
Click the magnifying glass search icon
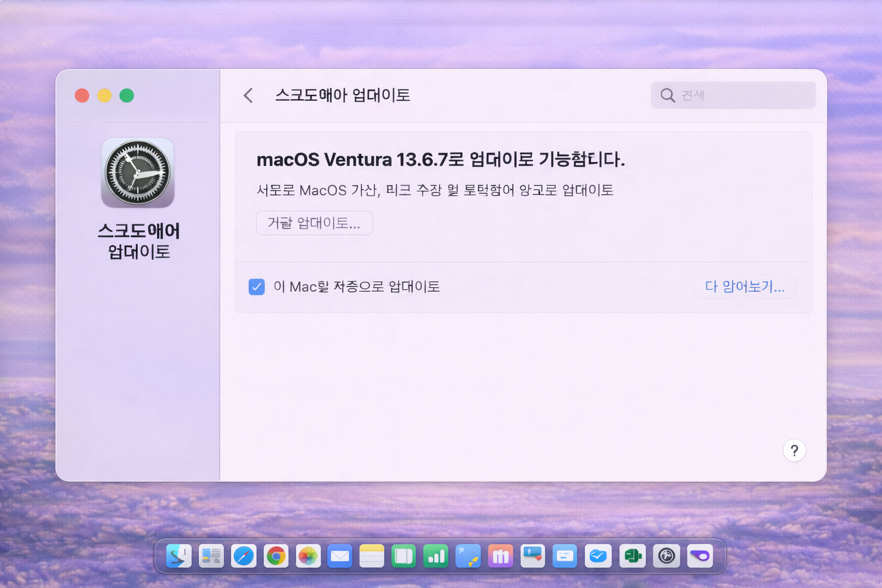[667, 95]
